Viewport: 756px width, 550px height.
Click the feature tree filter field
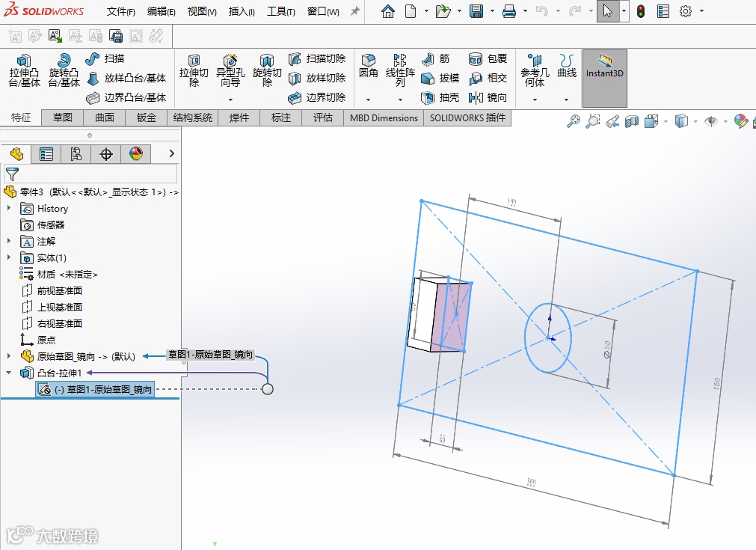90,174
